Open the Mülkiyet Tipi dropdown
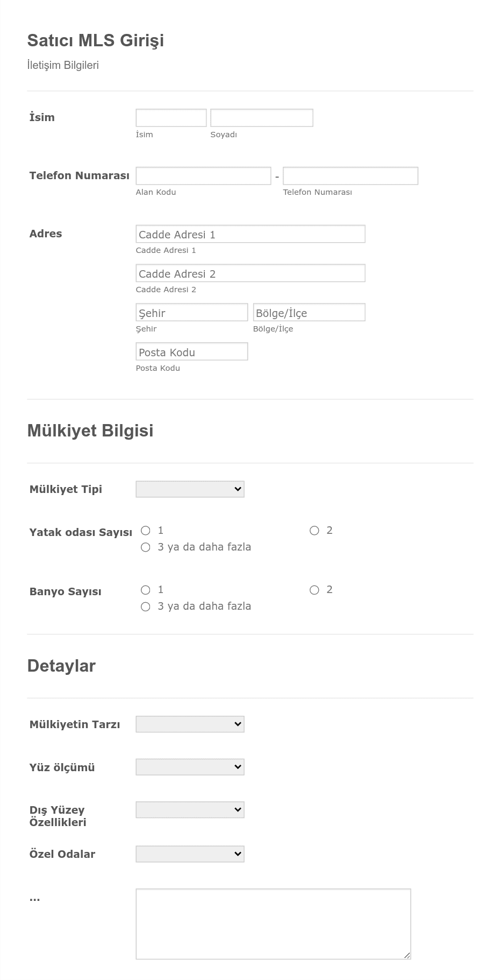 click(x=190, y=489)
